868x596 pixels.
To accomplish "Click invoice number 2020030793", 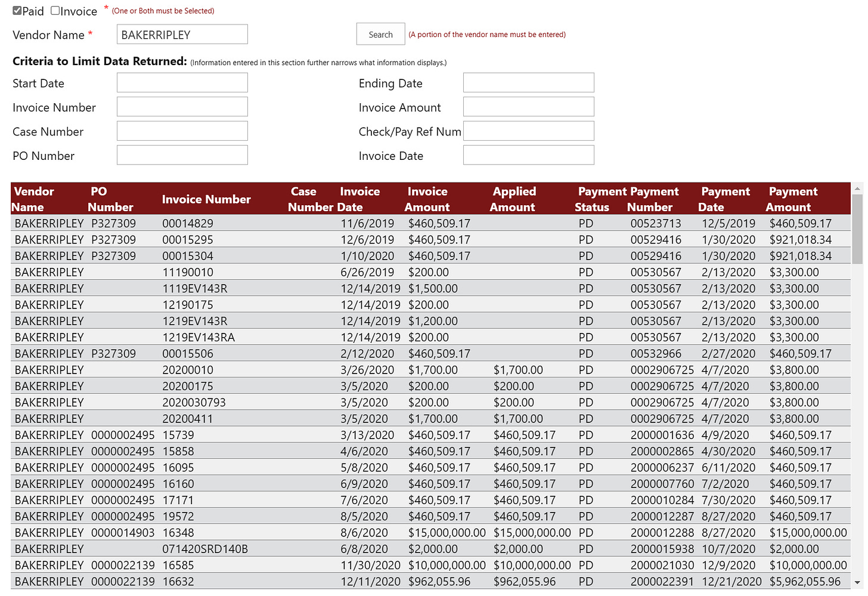I will click(x=194, y=403).
